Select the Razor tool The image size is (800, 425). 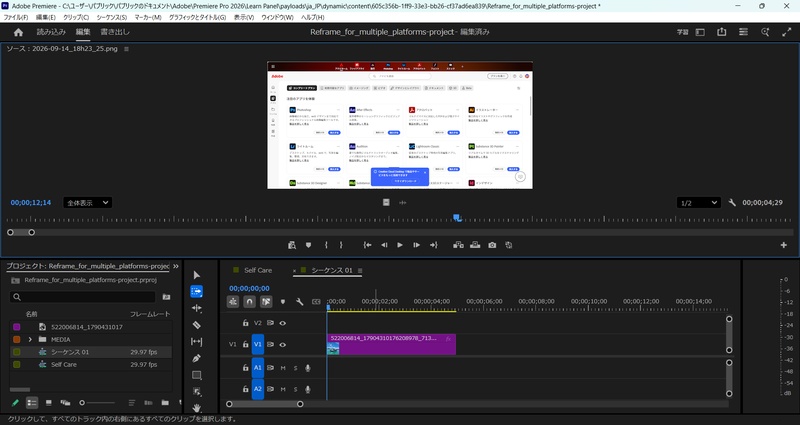click(x=196, y=325)
